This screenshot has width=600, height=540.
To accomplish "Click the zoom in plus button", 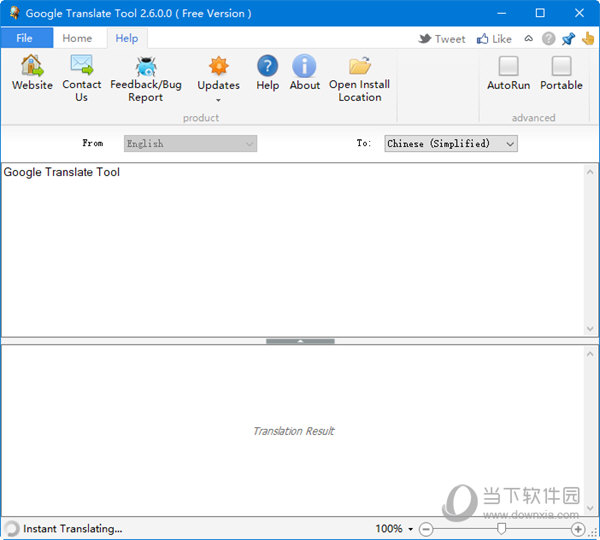I will tap(578, 529).
